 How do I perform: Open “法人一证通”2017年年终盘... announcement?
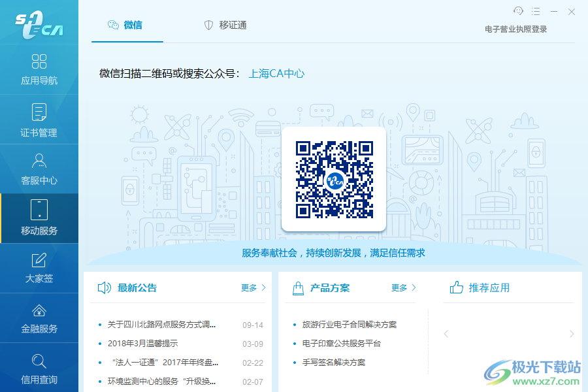[x=165, y=363]
